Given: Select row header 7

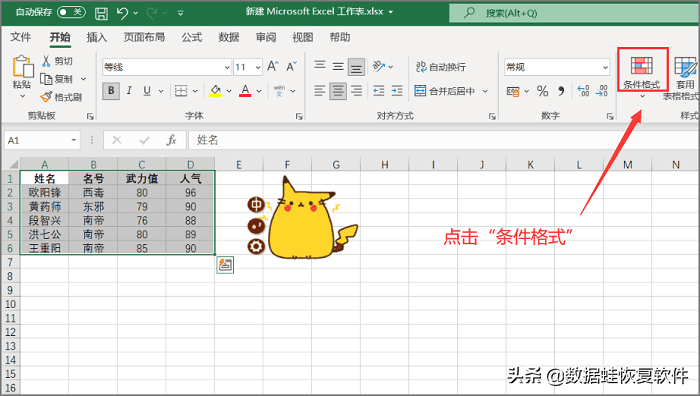Looking at the screenshot, I should point(10,262).
